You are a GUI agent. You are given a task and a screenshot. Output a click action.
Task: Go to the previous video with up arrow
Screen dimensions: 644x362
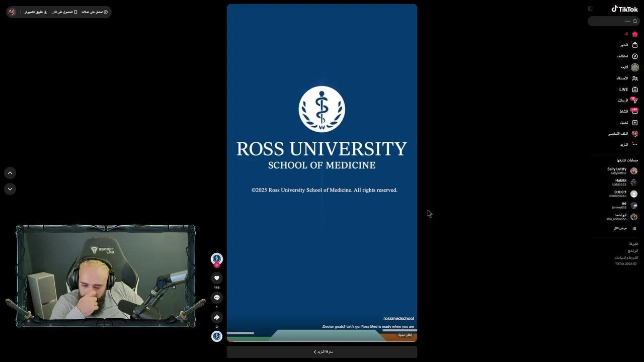10,173
